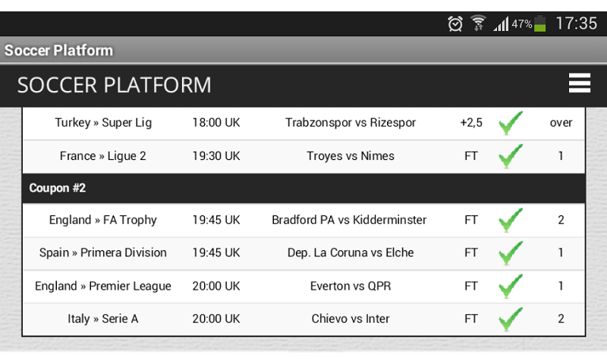Click green checkmark for Trabzonspor vs Rizespor
607x364 pixels.
pos(511,123)
